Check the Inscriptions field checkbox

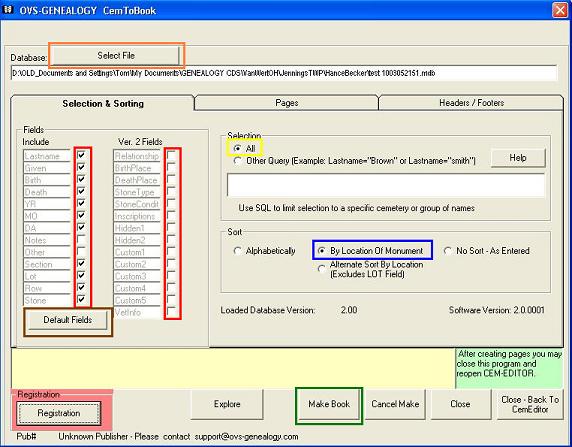point(171,215)
